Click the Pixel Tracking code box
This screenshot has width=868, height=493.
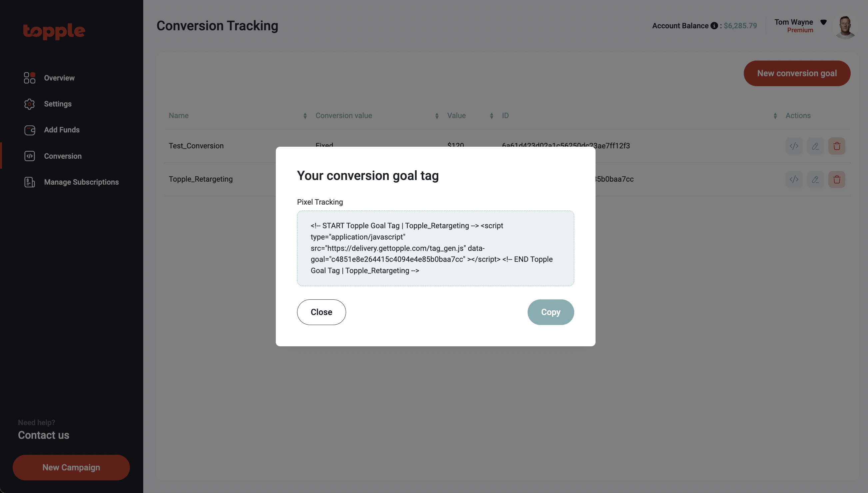point(435,248)
